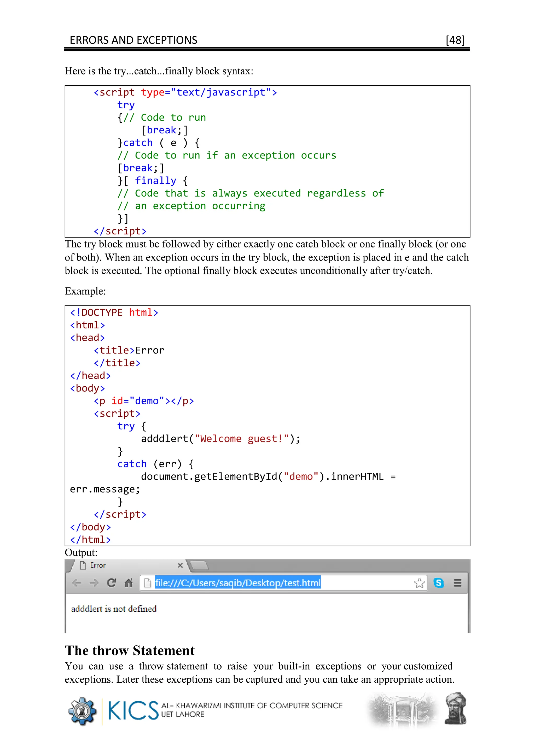Viewport: 535px width, 756px height.
Task: Click the browser back arrow
Action: pos(77,583)
